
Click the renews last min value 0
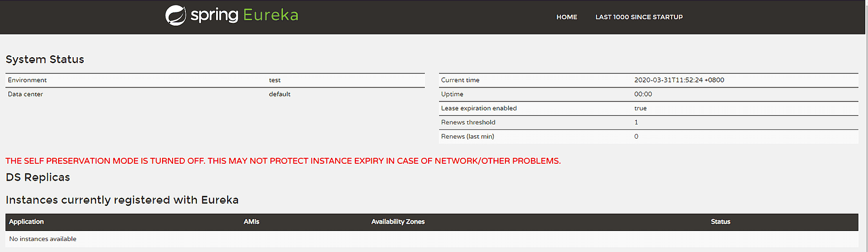[x=636, y=137]
